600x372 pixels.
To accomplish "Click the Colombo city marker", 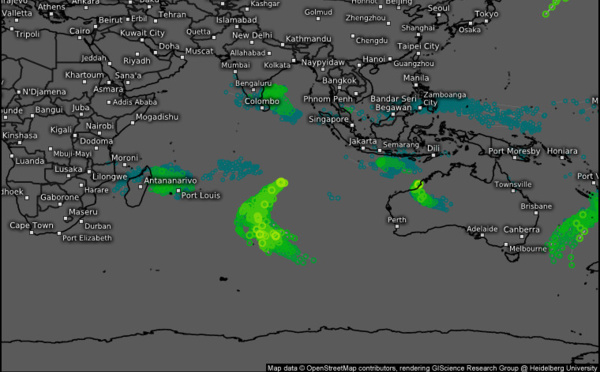I will (262, 108).
